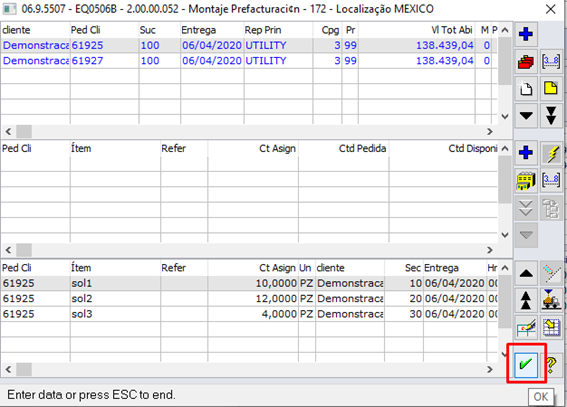Screen dimensions: 567x407
Task: Click the 3..8 range icon beside the red folders
Action: (551, 62)
